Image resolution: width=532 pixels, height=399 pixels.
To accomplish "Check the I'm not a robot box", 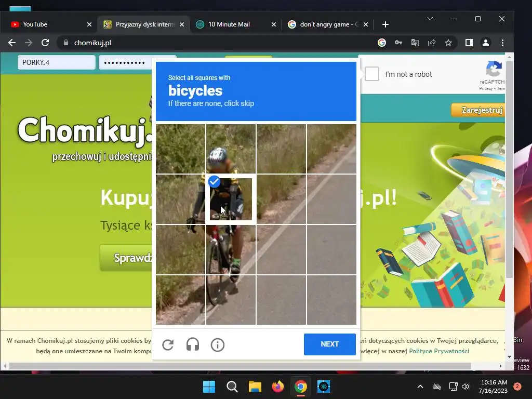I will 372,74.
